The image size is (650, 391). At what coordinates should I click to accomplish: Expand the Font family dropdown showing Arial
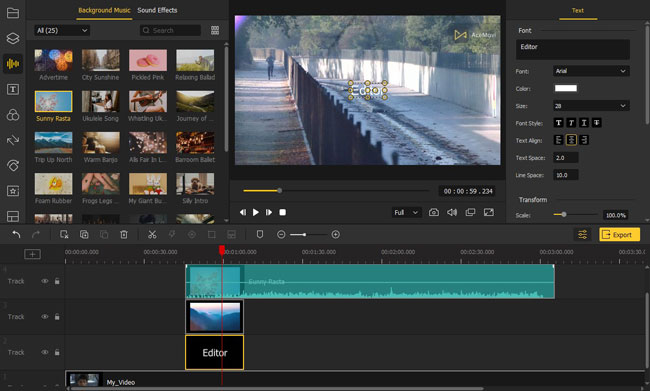[x=591, y=71]
